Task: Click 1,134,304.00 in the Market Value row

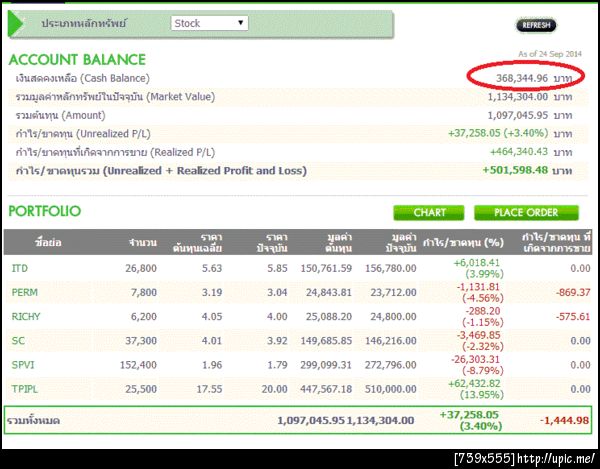Action: click(x=517, y=97)
